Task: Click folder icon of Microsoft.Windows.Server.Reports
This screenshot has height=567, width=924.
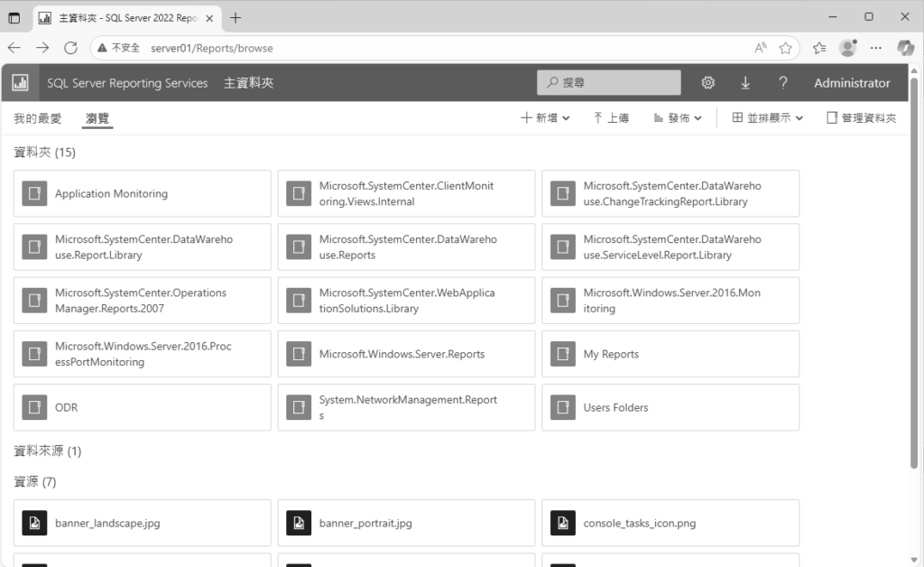Action: click(298, 354)
